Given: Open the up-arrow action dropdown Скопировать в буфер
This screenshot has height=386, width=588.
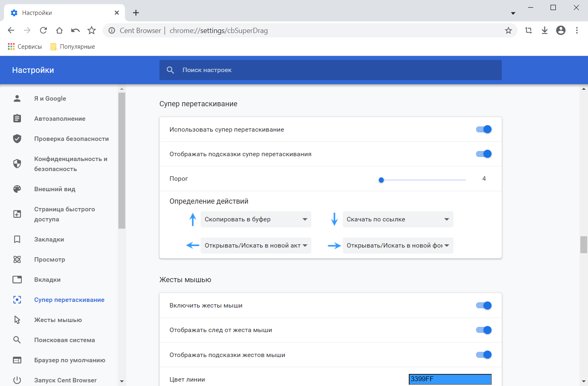Looking at the screenshot, I should point(256,219).
